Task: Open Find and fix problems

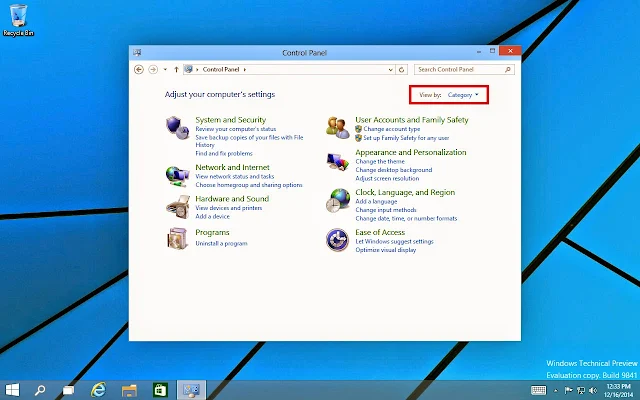Action: click(x=224, y=153)
